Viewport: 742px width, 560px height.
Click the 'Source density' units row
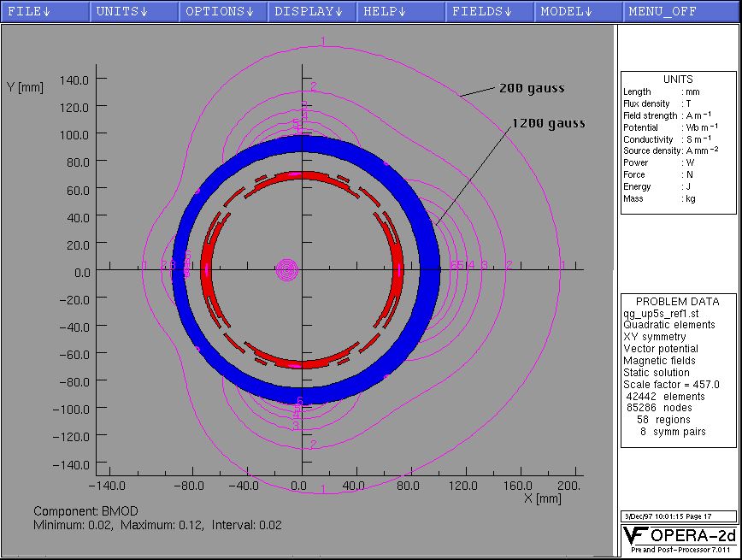[x=671, y=150]
